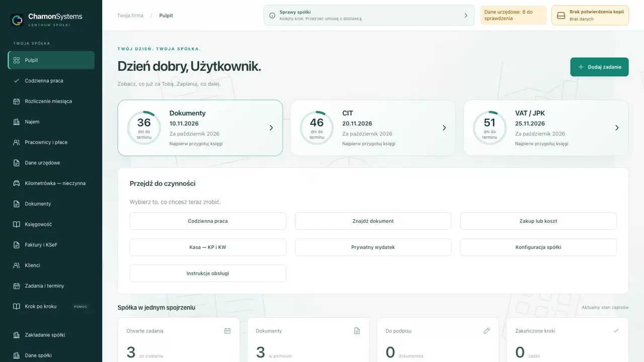Click the book icon beside Księgowość
Viewport: 644px width, 362px height.
click(x=17, y=224)
